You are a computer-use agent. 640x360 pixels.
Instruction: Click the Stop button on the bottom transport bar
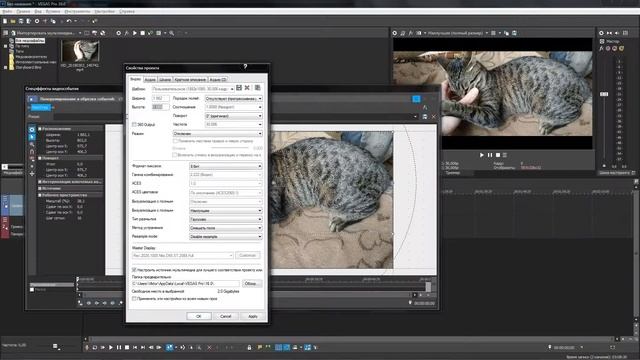coord(127,347)
